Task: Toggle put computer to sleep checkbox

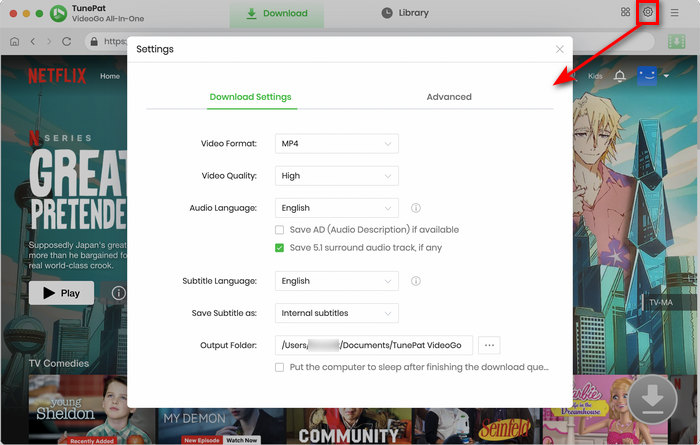Action: click(279, 367)
